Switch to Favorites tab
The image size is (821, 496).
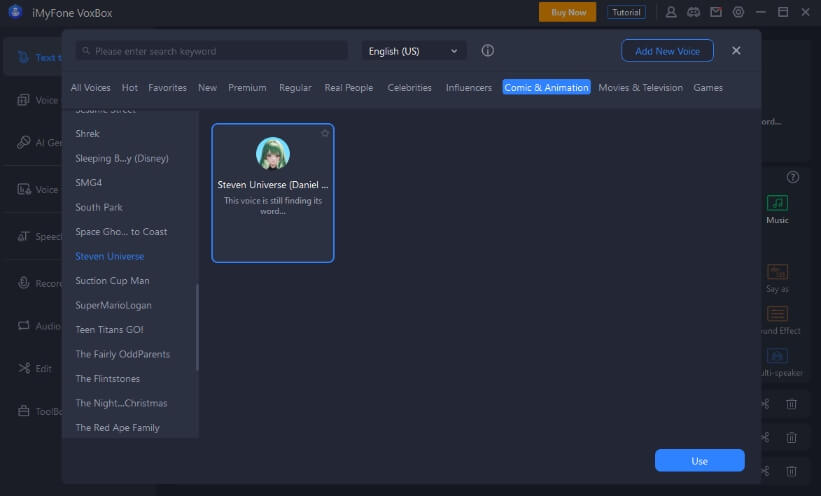(167, 87)
